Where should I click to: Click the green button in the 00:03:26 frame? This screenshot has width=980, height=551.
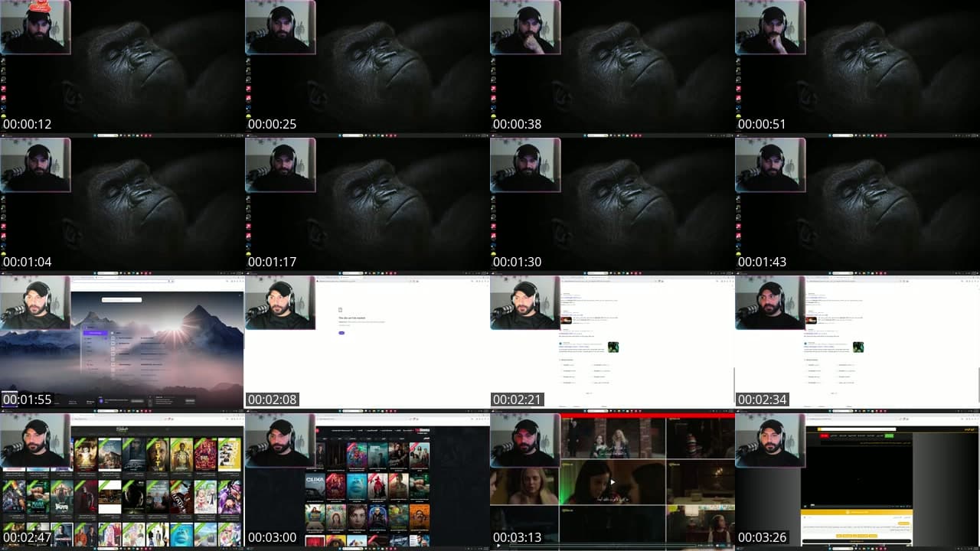tap(890, 435)
